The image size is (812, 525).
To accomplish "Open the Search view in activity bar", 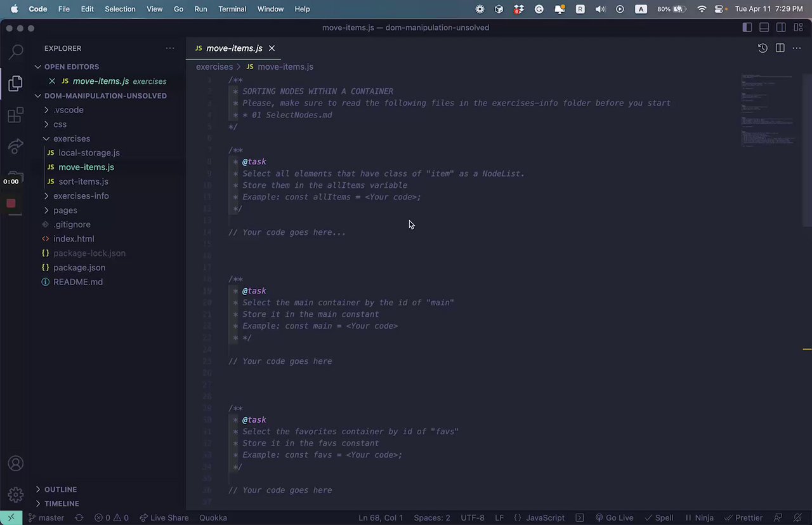I will point(16,51).
